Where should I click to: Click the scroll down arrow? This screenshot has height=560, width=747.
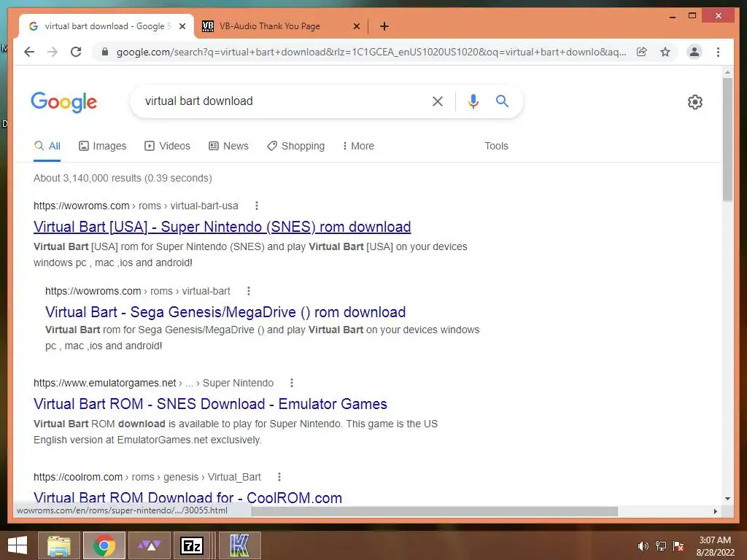(727, 499)
